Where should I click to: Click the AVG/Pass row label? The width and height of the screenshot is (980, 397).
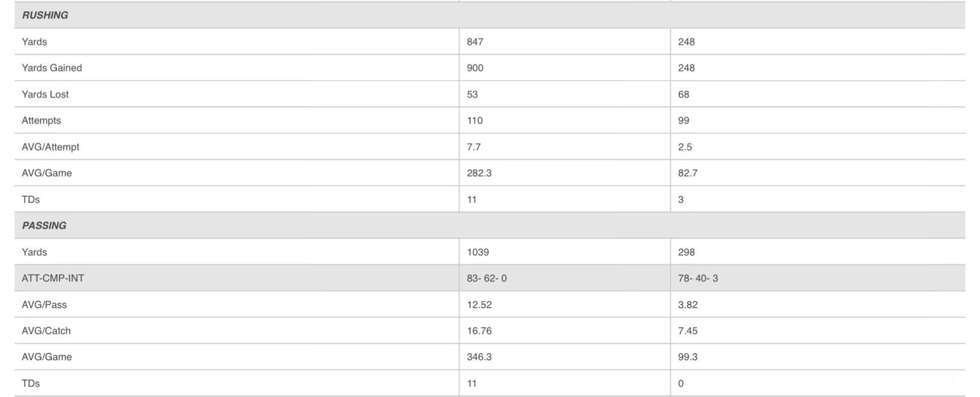tap(44, 305)
